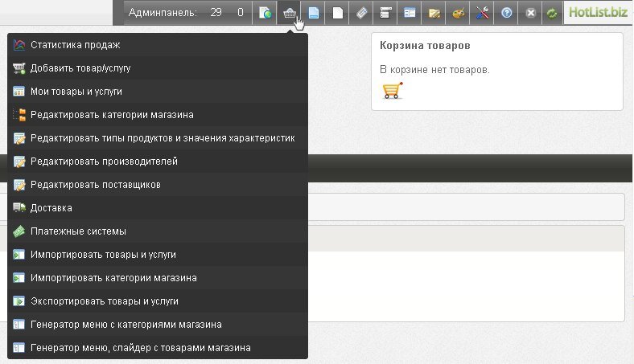Select Добавить товар/услугу from the menu
634x364 pixels.
[x=80, y=68]
